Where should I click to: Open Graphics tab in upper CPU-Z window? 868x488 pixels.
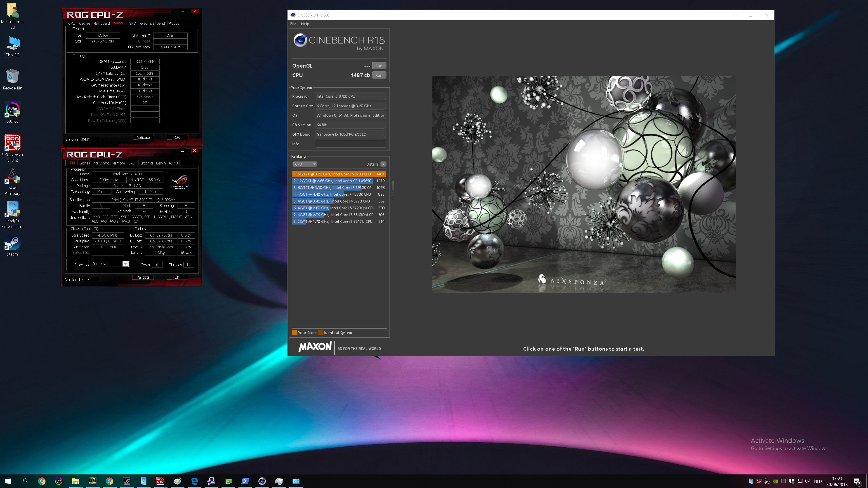click(147, 23)
